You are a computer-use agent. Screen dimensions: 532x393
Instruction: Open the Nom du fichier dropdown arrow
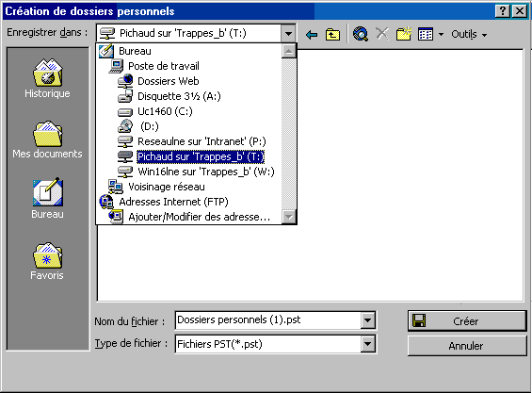368,320
